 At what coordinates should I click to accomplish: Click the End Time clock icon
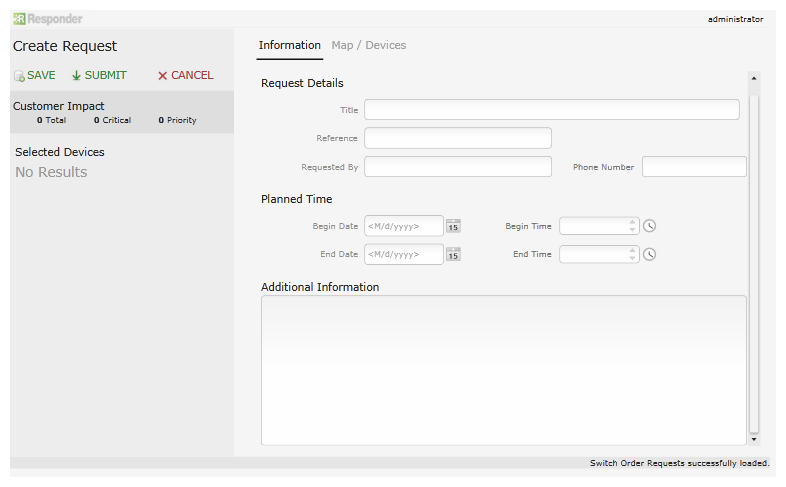(x=650, y=255)
